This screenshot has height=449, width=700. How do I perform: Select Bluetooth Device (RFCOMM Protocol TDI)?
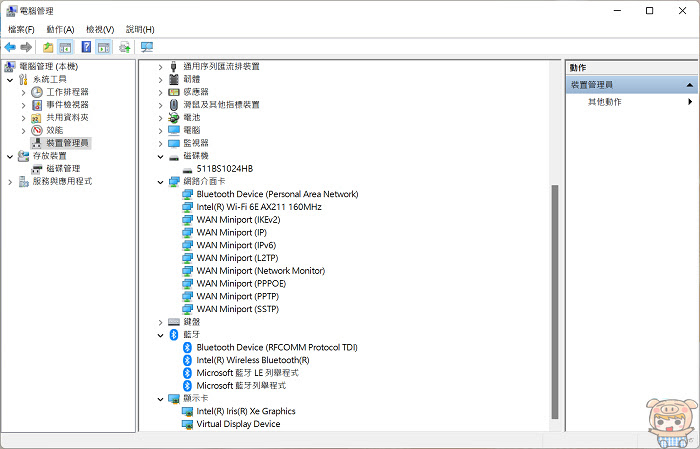(x=277, y=347)
